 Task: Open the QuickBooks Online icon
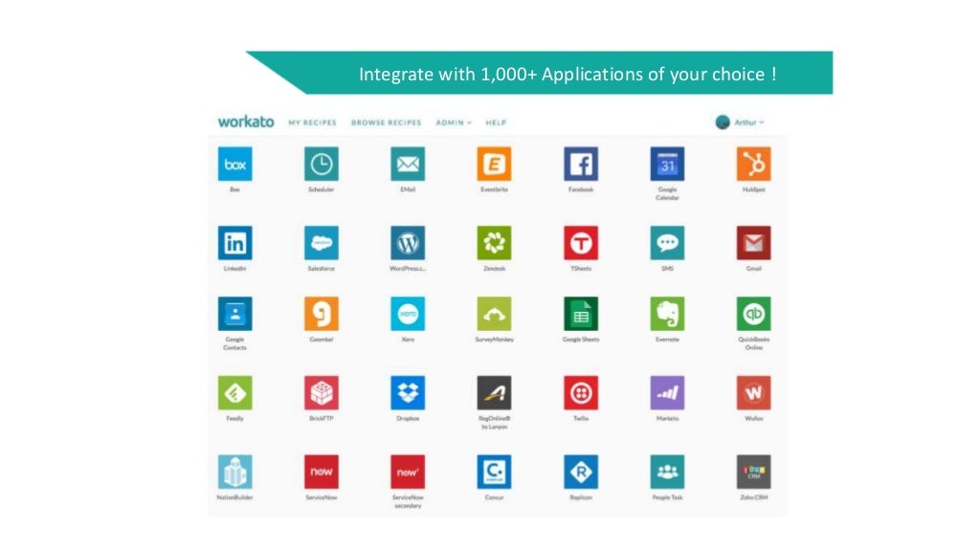point(753,314)
